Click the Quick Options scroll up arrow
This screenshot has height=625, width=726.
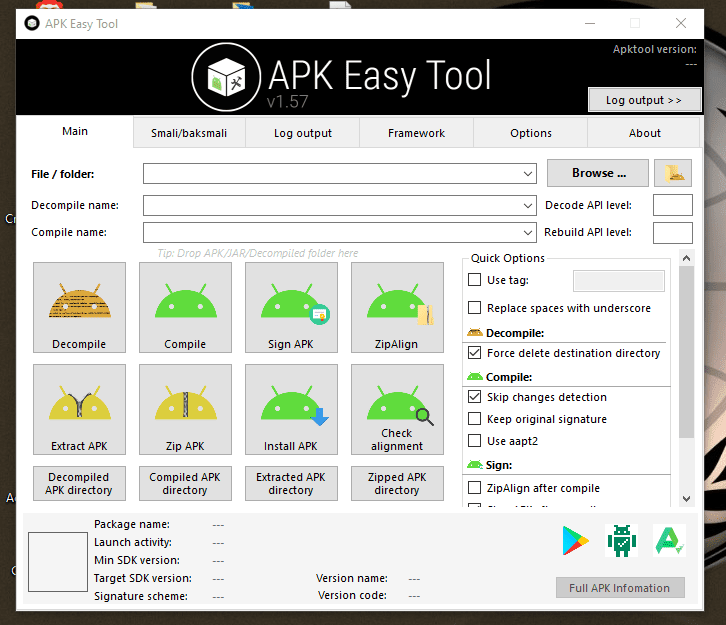(x=686, y=258)
